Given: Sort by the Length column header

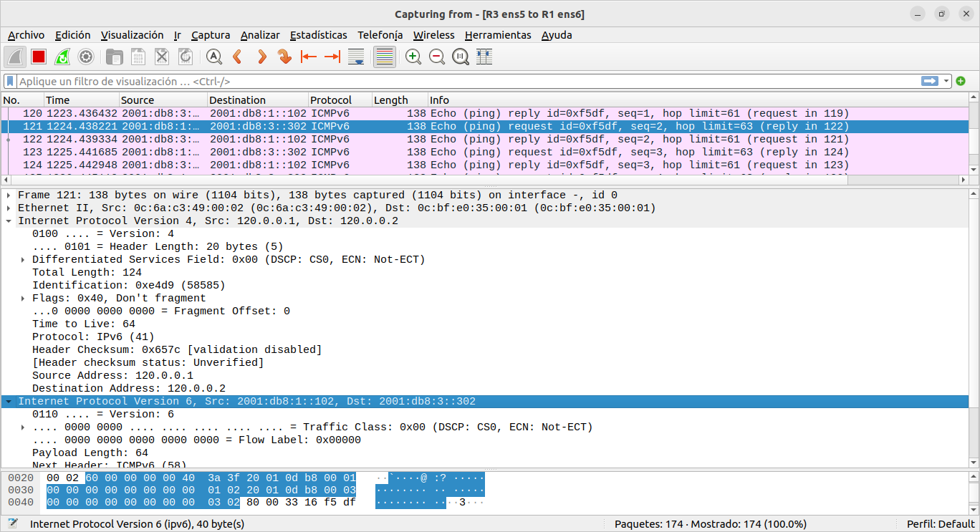Looking at the screenshot, I should click(x=400, y=100).
